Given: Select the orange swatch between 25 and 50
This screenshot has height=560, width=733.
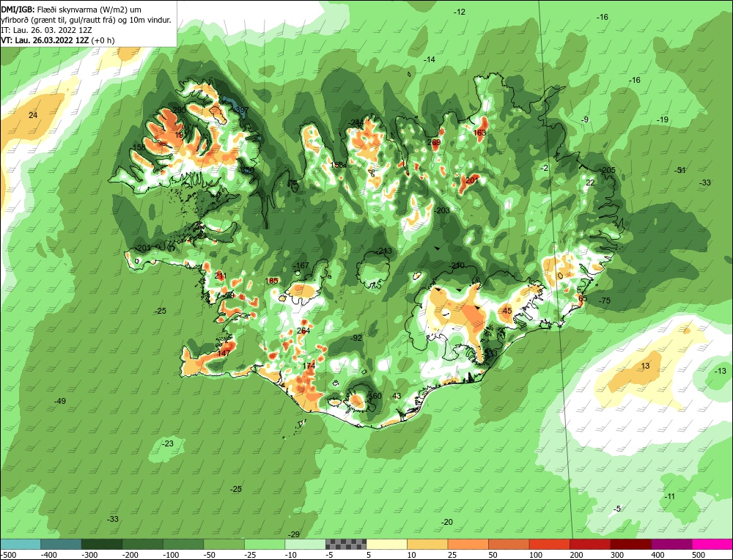Looking at the screenshot, I should [x=468, y=544].
